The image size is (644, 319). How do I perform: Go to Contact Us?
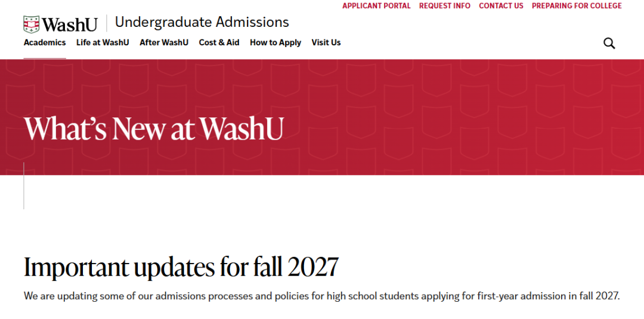tap(501, 6)
